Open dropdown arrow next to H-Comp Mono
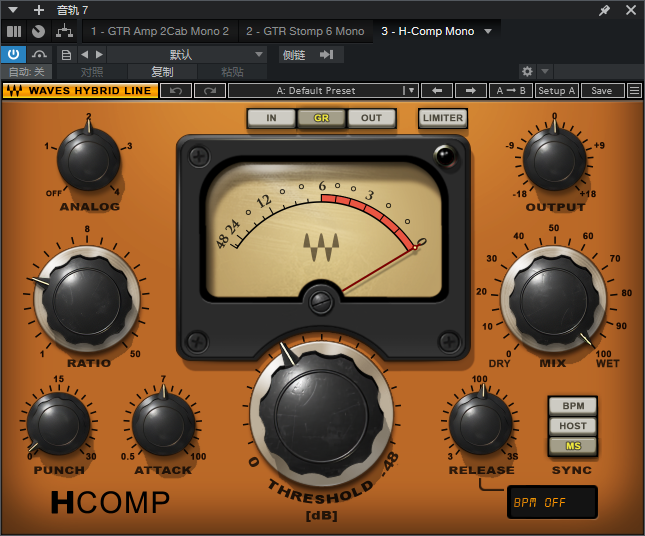 pos(488,31)
